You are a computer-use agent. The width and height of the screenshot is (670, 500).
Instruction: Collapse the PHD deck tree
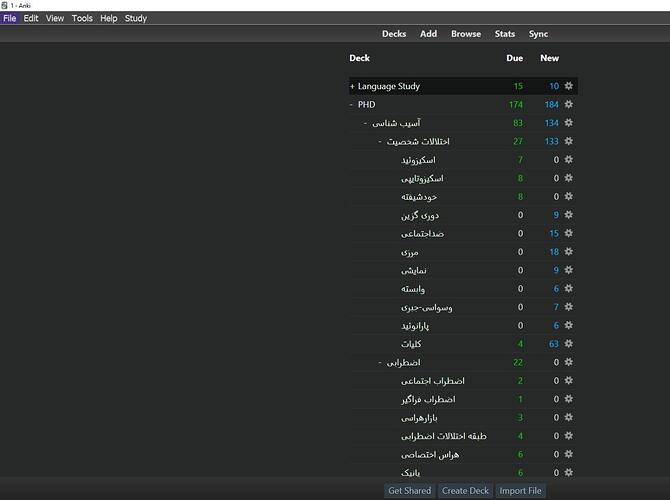pos(352,105)
